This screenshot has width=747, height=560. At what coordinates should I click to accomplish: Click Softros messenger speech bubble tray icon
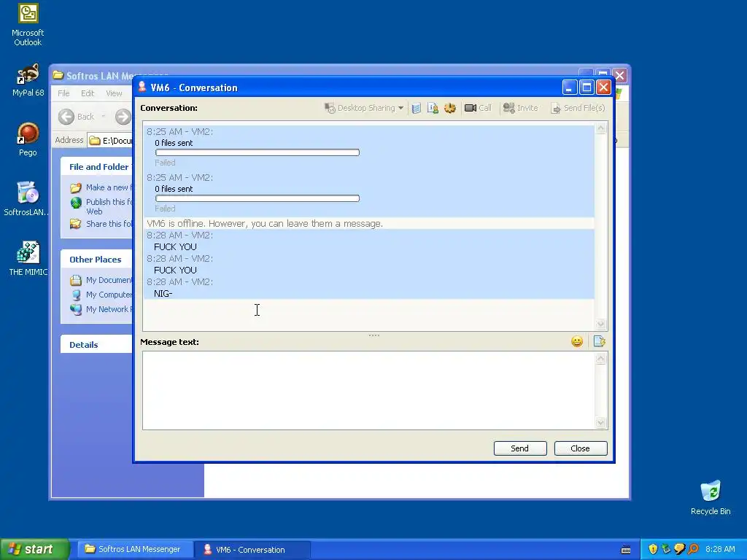(680, 550)
